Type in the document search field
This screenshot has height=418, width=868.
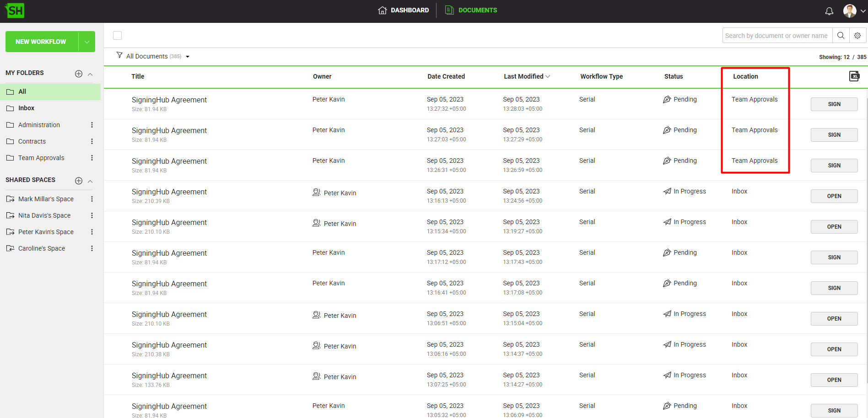(776, 36)
